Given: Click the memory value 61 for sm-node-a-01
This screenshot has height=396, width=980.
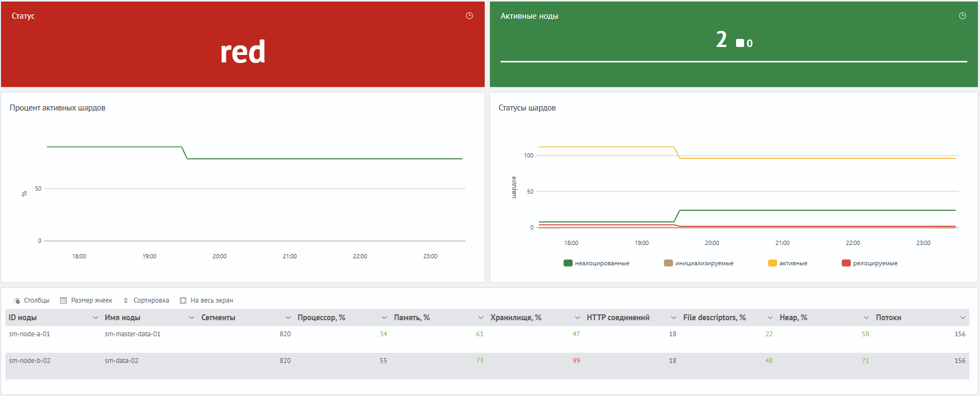Looking at the screenshot, I should pyautogui.click(x=480, y=334).
